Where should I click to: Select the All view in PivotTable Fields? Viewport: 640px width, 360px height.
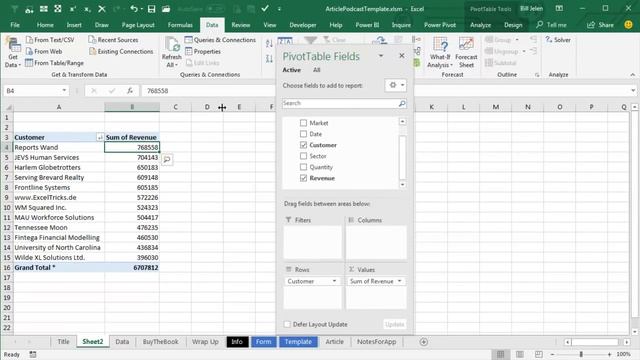(x=316, y=70)
